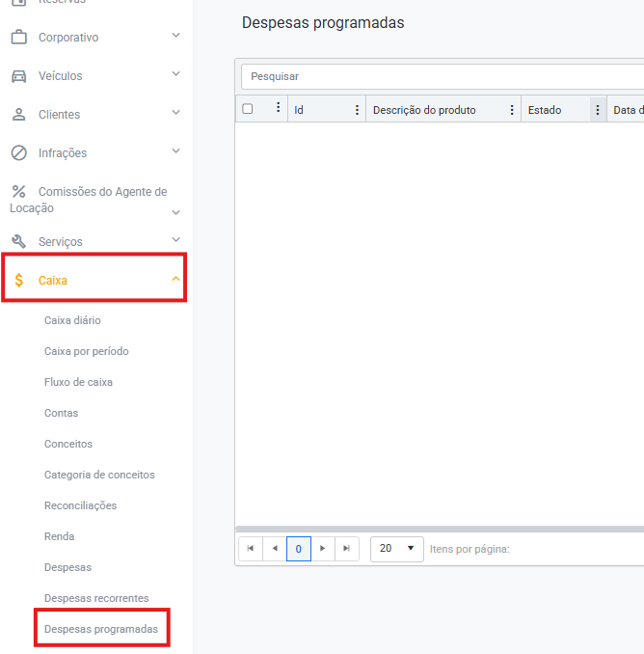Open Fluxo de caixa submenu item
644x654 pixels.
coord(78,382)
